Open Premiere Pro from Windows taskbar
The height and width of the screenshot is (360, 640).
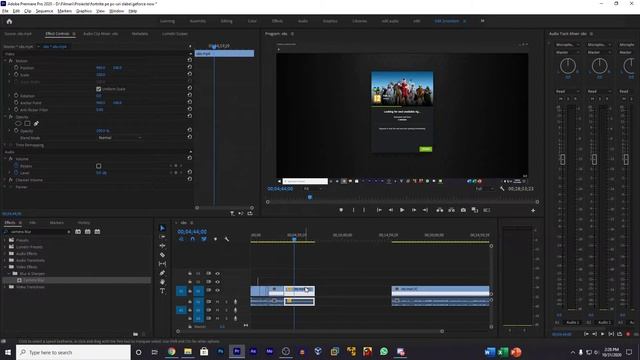(237, 351)
